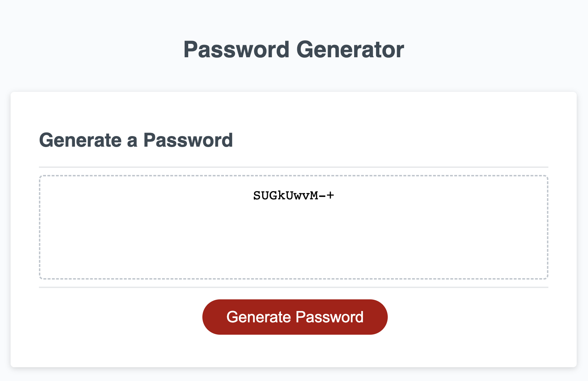Click the empty space inside the dashed box
The image size is (588, 381).
point(294,247)
